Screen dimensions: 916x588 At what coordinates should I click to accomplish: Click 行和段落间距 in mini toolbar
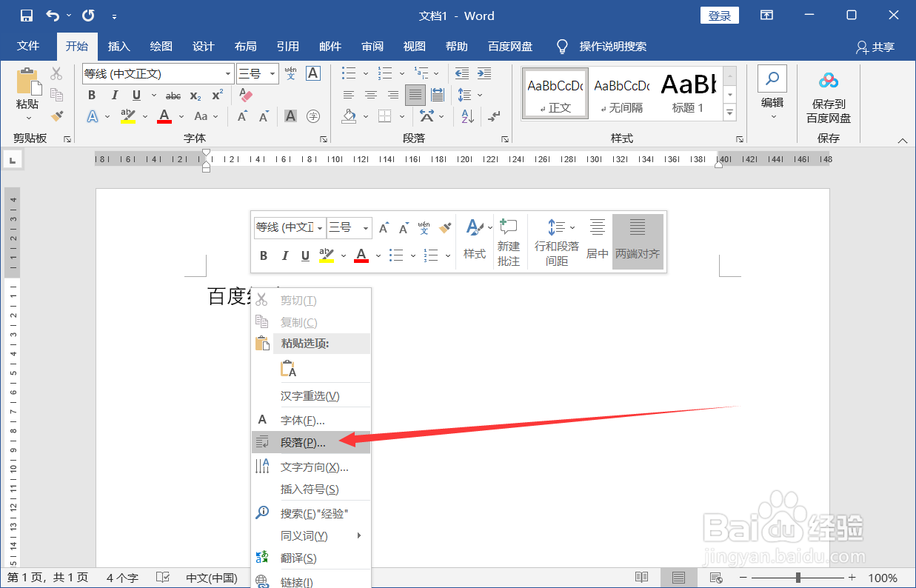pos(557,242)
